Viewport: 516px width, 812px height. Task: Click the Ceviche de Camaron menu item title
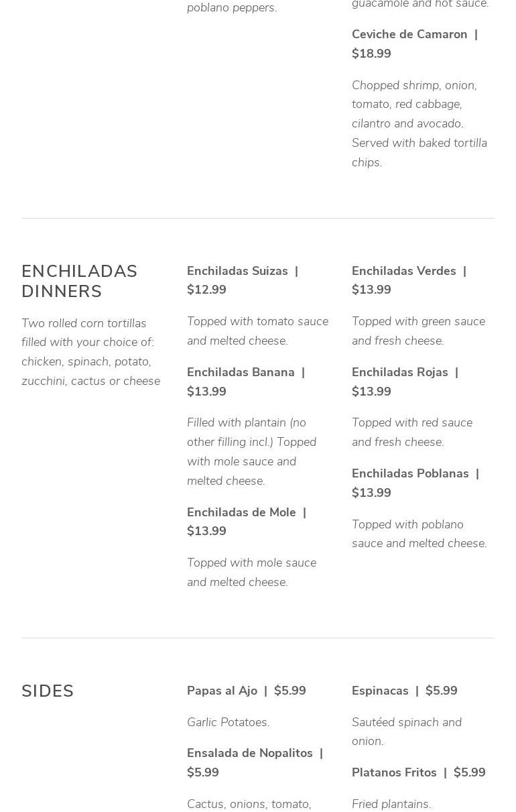pos(409,35)
